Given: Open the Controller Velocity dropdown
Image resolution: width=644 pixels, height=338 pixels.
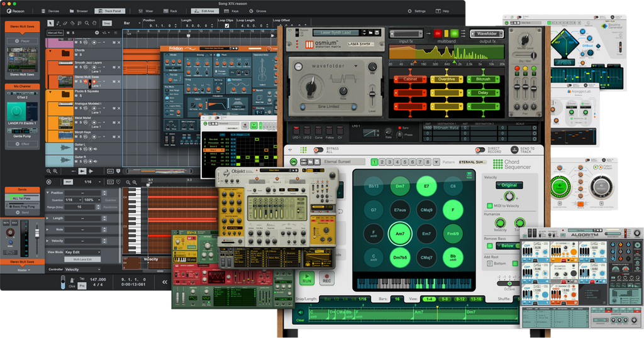Looking at the screenshot, I should pos(82,270).
